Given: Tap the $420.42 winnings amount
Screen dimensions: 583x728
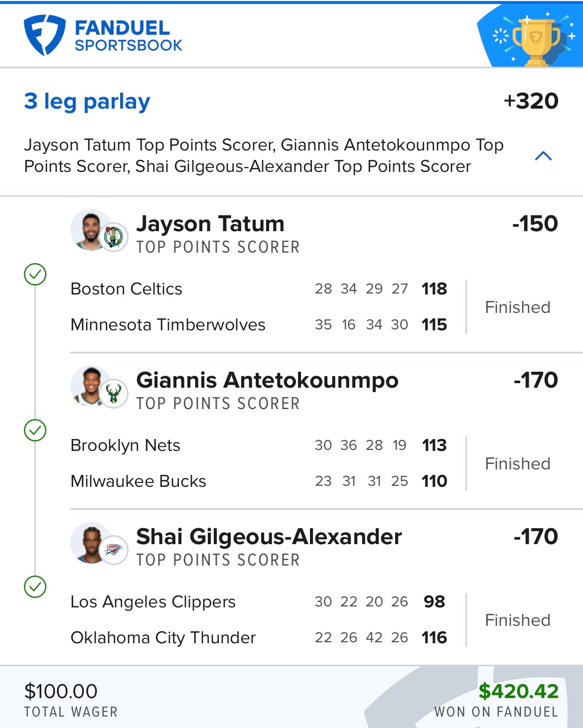Looking at the screenshot, I should pyautogui.click(x=518, y=691).
